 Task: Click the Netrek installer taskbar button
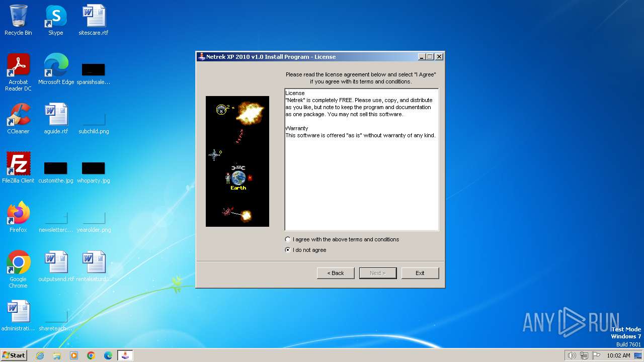point(125,355)
